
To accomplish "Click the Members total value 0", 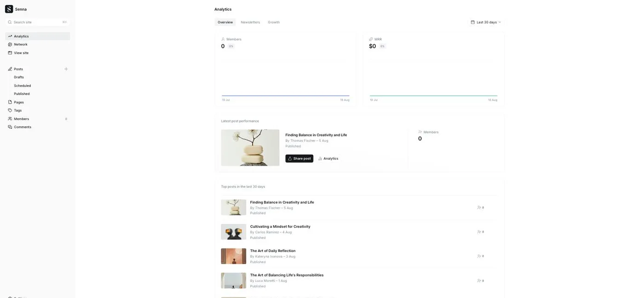I will (223, 46).
